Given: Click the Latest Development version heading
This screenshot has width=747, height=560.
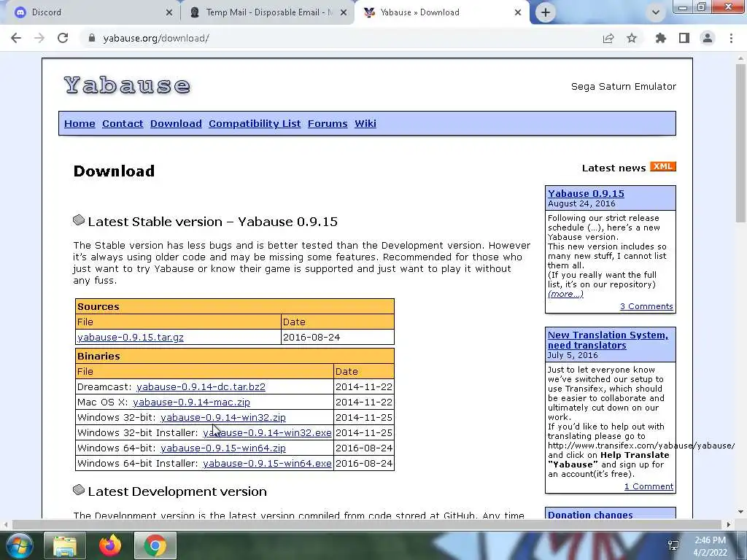Looking at the screenshot, I should [177, 491].
